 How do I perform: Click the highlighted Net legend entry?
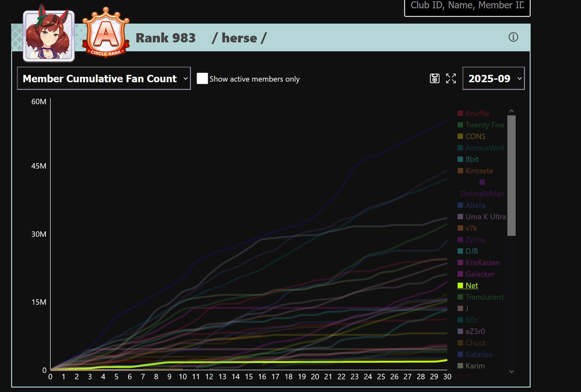468,286
